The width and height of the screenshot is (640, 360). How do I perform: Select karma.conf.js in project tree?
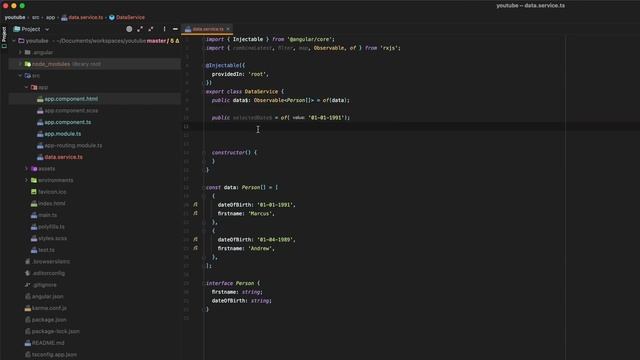pos(49,308)
